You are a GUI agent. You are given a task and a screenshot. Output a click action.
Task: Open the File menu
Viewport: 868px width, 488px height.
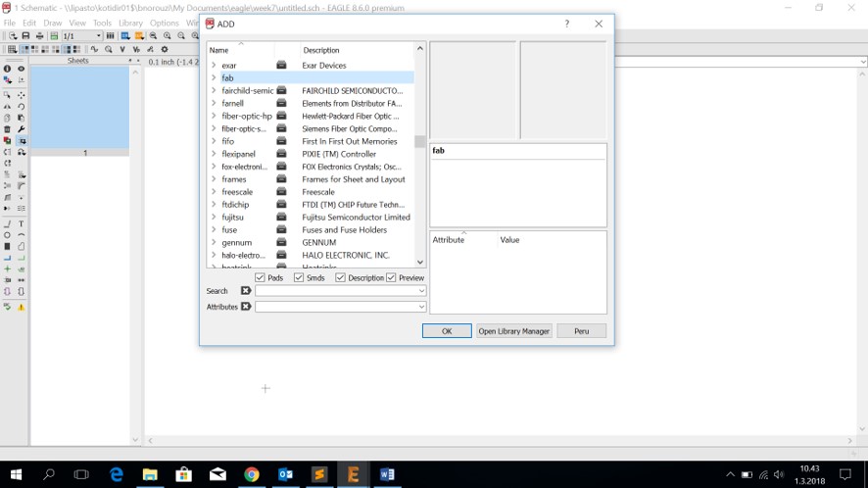coord(10,23)
